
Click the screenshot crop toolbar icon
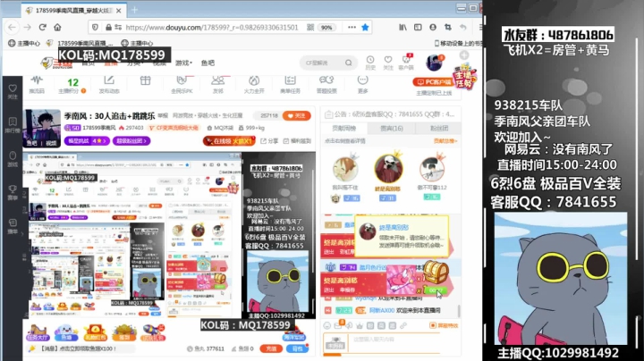click(448, 27)
